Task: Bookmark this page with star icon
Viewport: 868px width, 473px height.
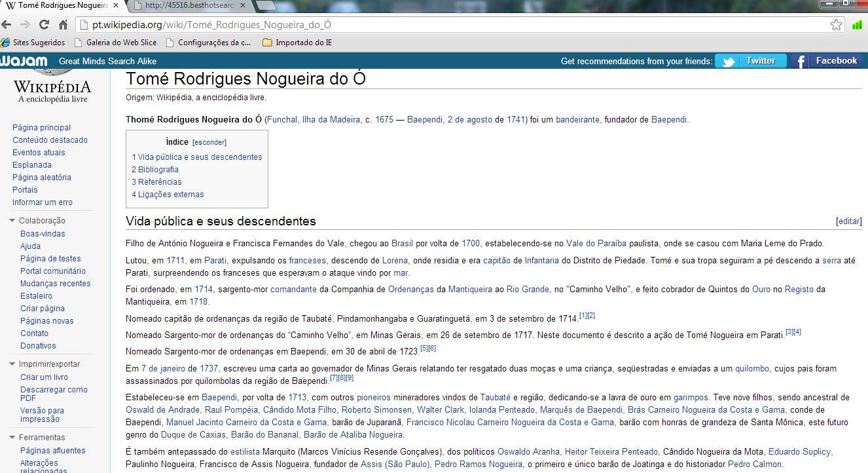Action: click(x=836, y=25)
